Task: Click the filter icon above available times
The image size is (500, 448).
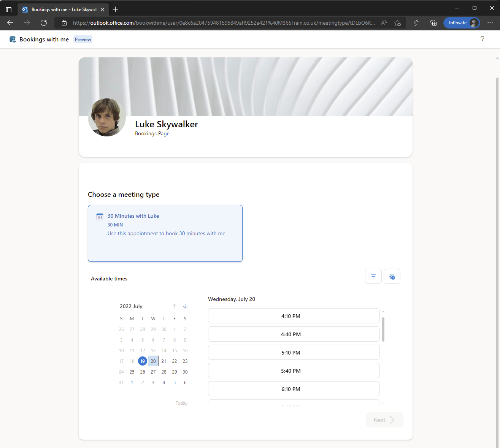Action: (373, 276)
